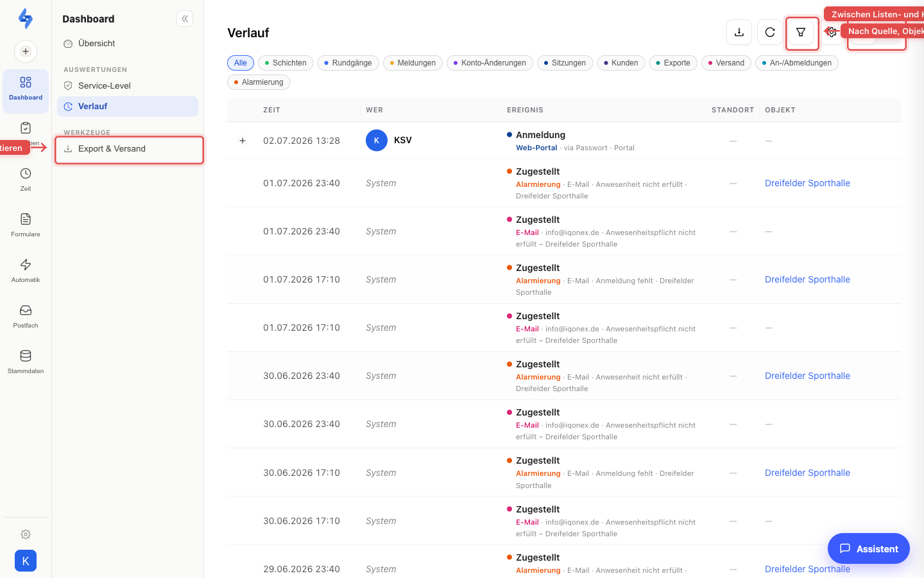924x578 pixels.
Task: Open the filter funnel button
Action: pyautogui.click(x=801, y=32)
